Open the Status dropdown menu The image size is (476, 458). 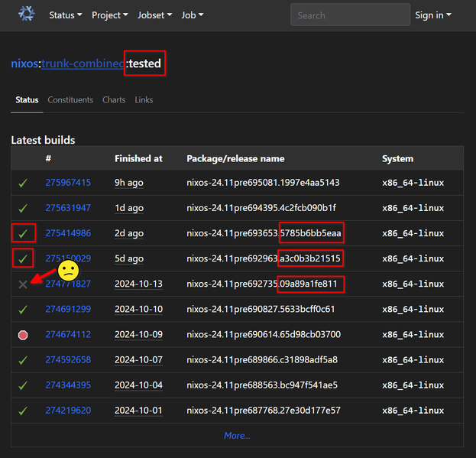coord(66,15)
